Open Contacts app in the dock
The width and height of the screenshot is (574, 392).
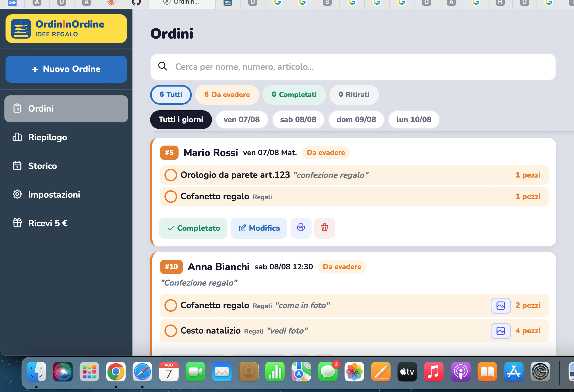[x=248, y=372]
